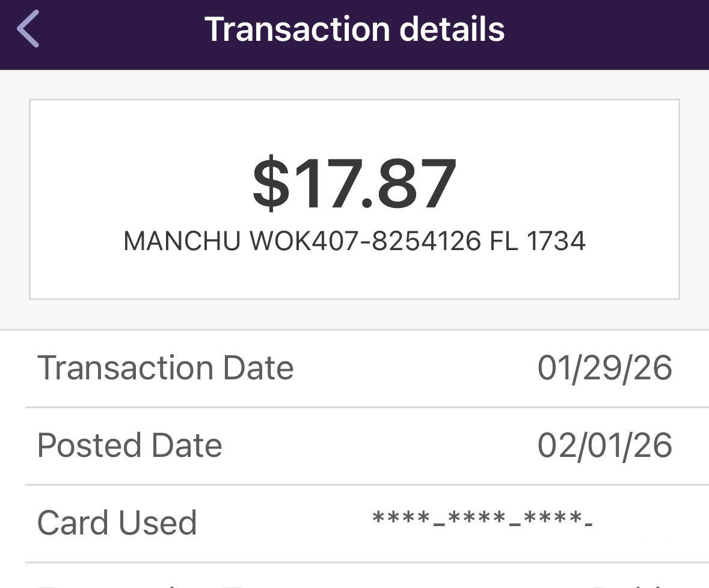
Task: Tap the $17.87 transaction amount
Action: tap(354, 184)
